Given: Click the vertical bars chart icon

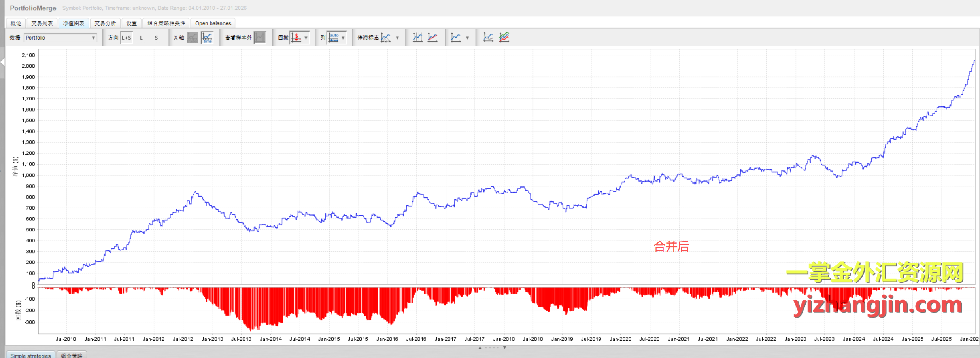Looking at the screenshot, I should 417,38.
